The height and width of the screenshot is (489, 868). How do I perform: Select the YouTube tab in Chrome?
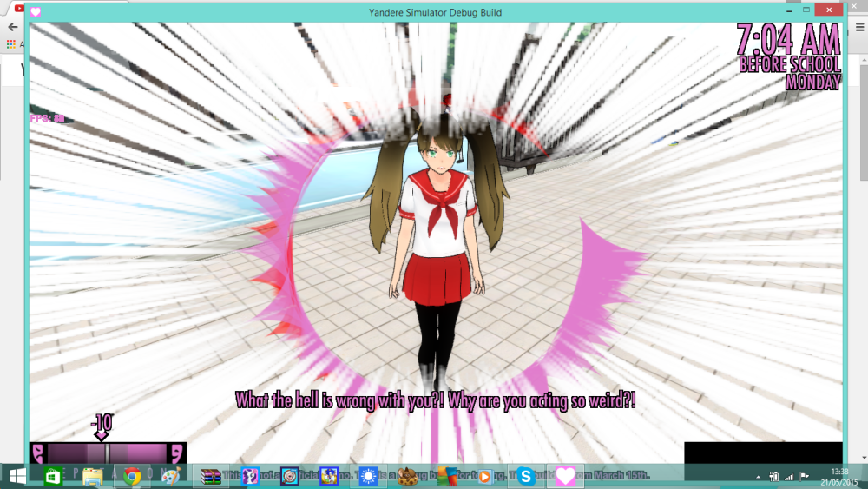pyautogui.click(x=18, y=9)
